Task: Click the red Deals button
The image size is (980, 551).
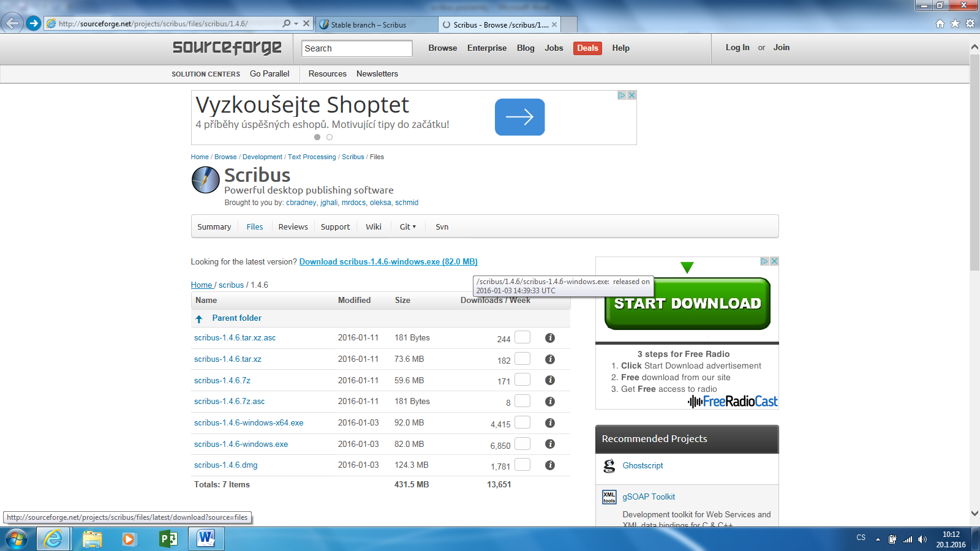Action: click(x=587, y=48)
